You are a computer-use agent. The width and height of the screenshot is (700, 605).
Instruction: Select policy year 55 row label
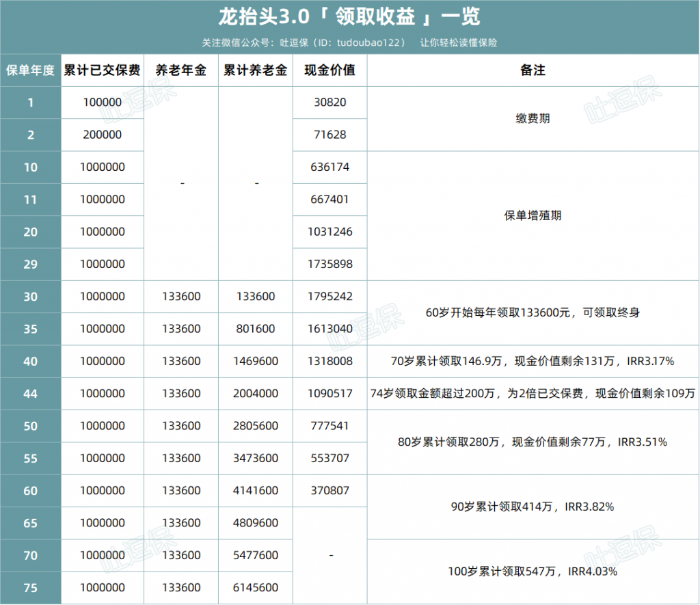[30, 458]
